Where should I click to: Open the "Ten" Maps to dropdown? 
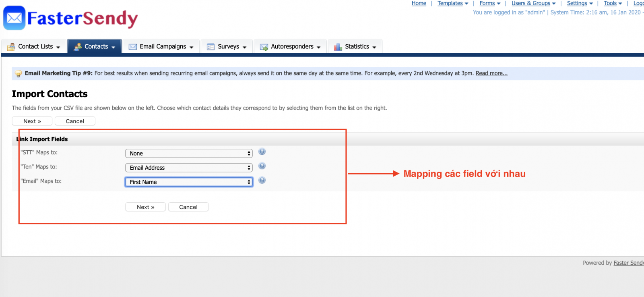click(188, 168)
